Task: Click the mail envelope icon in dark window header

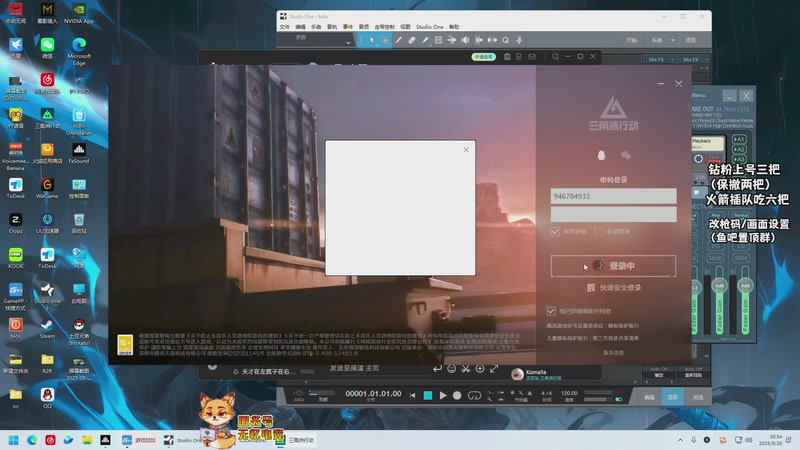Action: coord(532,57)
